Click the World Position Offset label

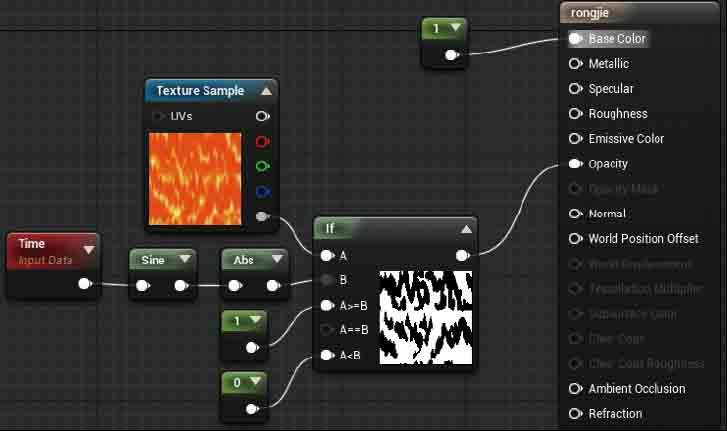pyautogui.click(x=643, y=239)
